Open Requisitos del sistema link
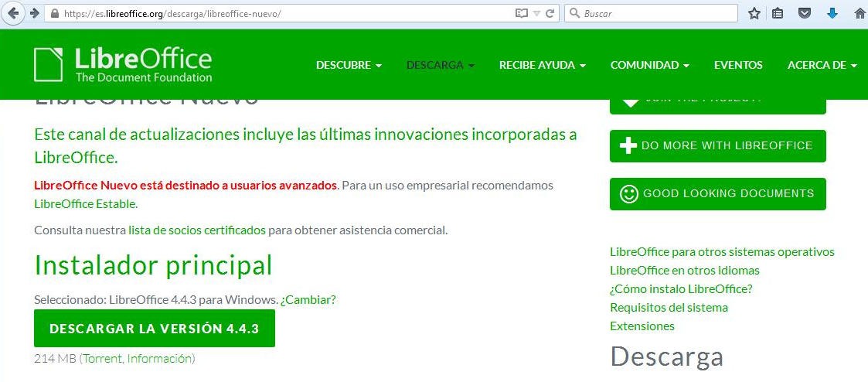 pyautogui.click(x=669, y=307)
